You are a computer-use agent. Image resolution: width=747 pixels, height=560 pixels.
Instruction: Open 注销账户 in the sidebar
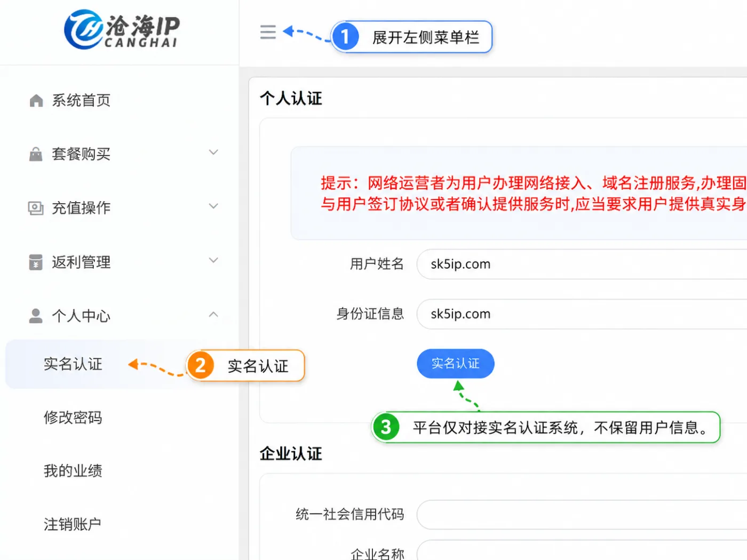(x=73, y=524)
